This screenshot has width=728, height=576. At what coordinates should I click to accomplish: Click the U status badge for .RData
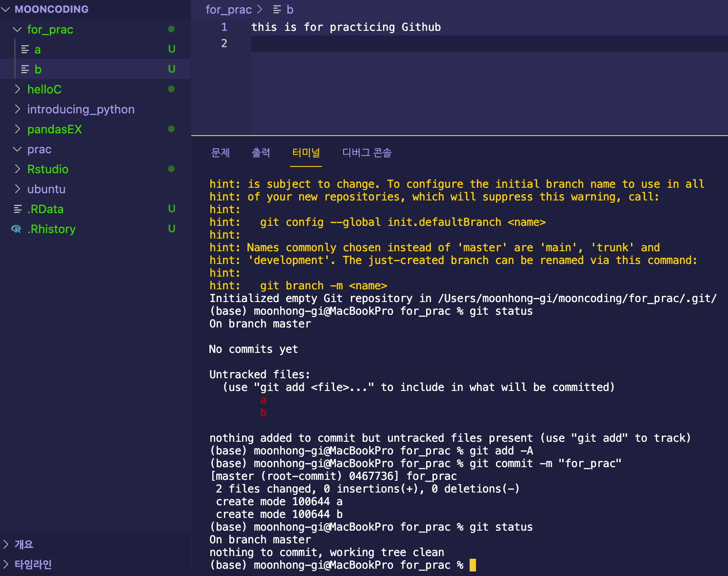click(172, 209)
